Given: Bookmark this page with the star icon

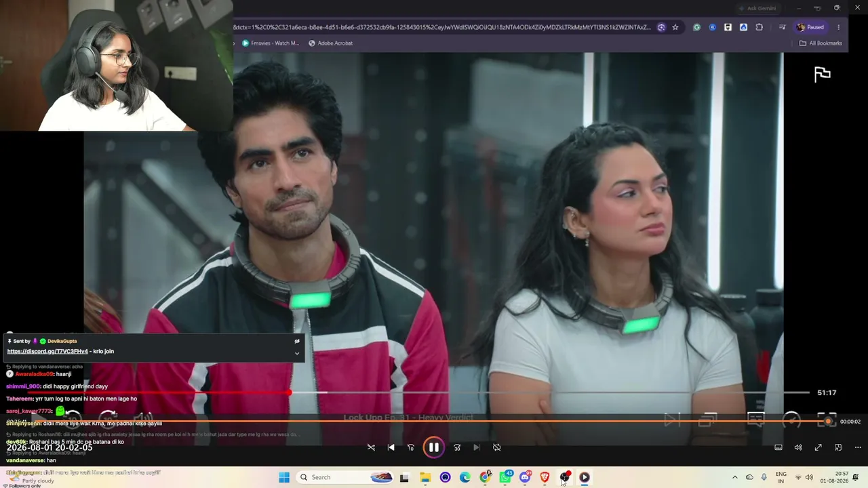Looking at the screenshot, I should click(x=675, y=27).
